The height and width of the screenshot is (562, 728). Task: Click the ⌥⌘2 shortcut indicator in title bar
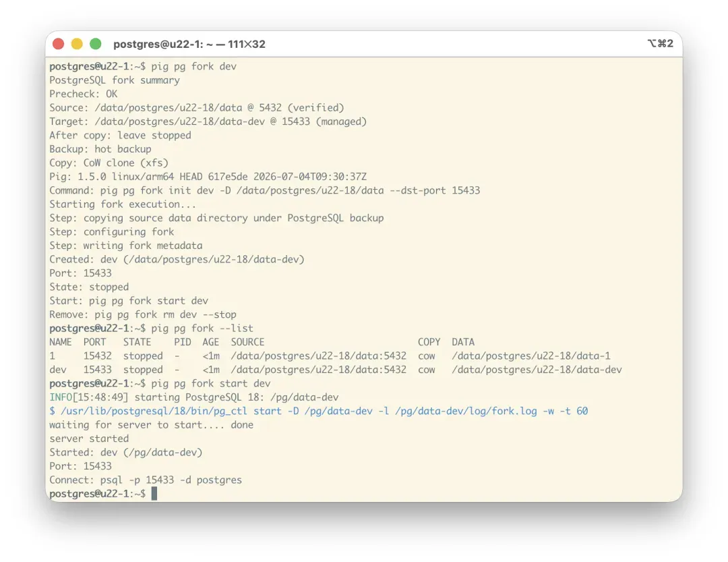coord(660,43)
